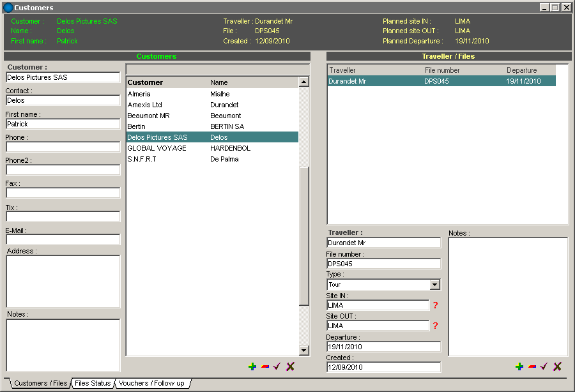Confirm traveller file edits with checkmark

tap(544, 366)
